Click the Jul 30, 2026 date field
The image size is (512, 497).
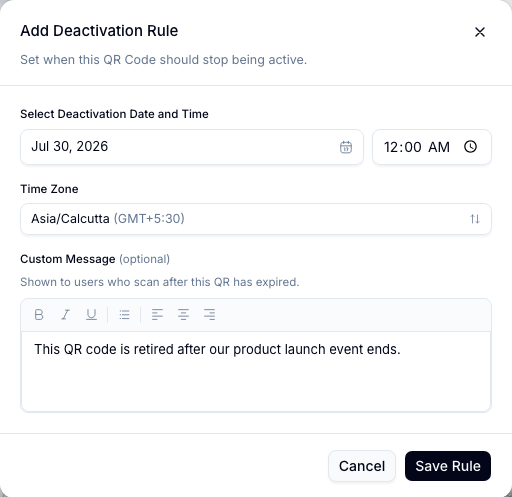[x=192, y=147]
